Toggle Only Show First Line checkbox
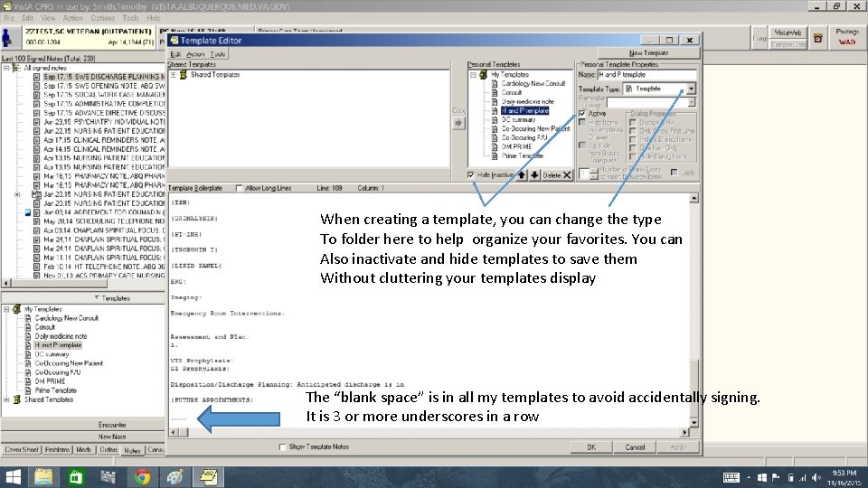 633,131
